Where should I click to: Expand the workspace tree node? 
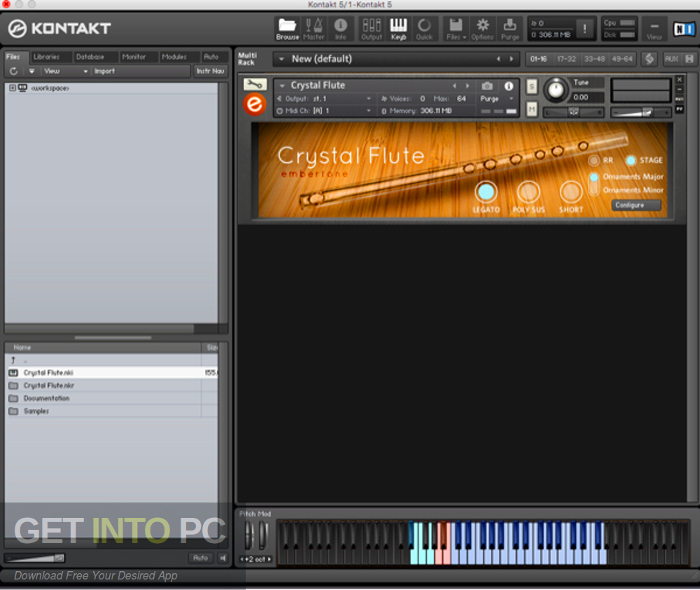pyautogui.click(x=13, y=88)
